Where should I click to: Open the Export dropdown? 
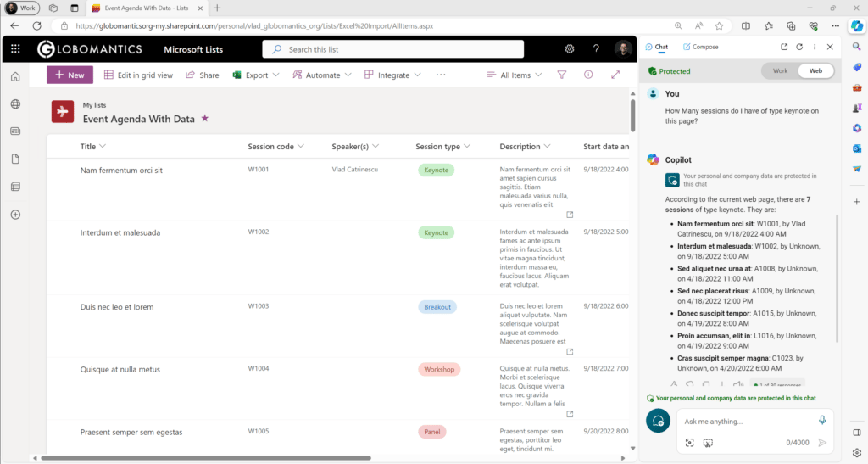[x=256, y=75]
